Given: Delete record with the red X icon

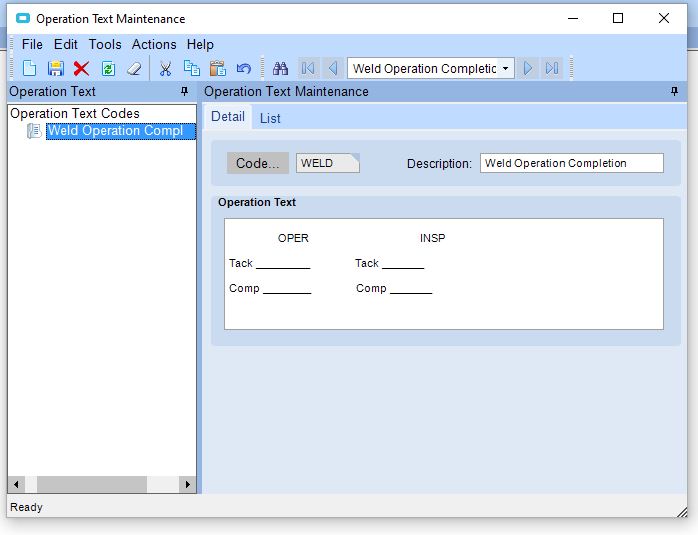Looking at the screenshot, I should 81,69.
